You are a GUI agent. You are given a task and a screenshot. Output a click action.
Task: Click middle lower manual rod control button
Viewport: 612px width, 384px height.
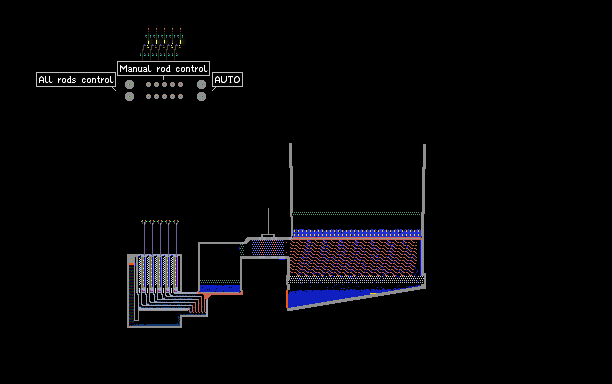click(x=164, y=96)
